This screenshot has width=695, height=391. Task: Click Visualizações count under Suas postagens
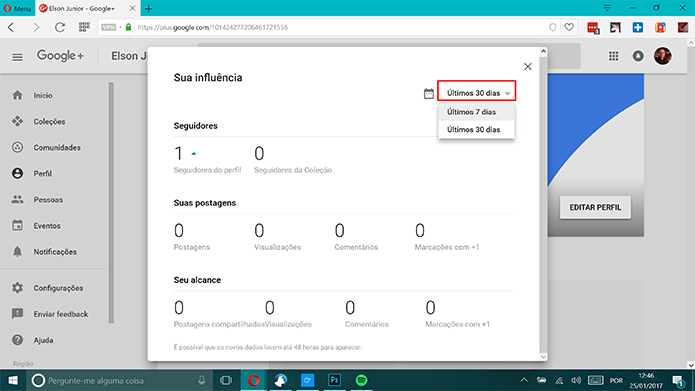[259, 231]
